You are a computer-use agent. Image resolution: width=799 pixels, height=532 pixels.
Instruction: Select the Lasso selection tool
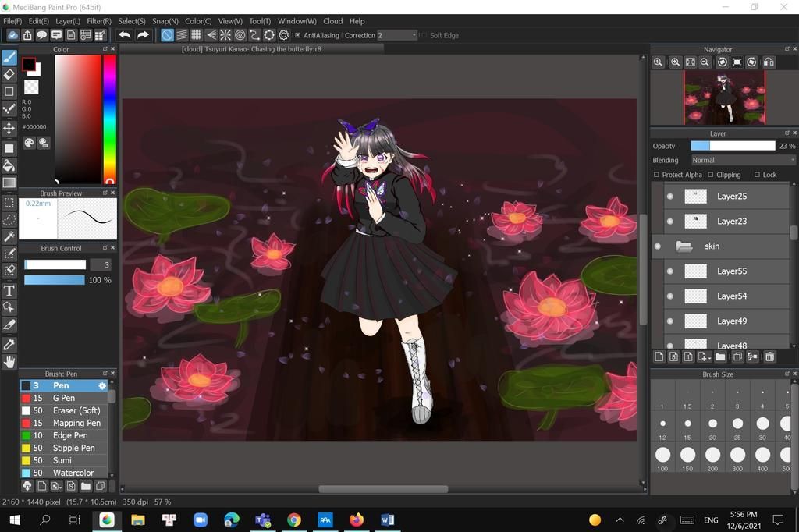coord(9,220)
